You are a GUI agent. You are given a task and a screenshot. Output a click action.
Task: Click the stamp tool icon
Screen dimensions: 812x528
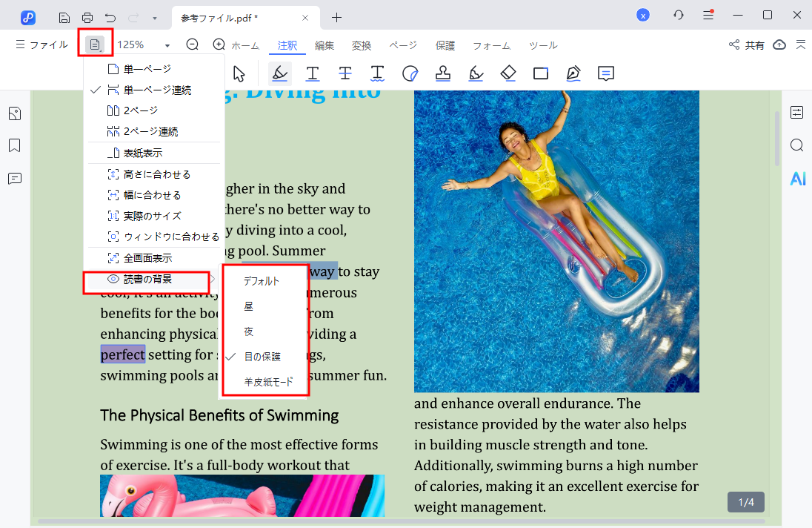(443, 73)
